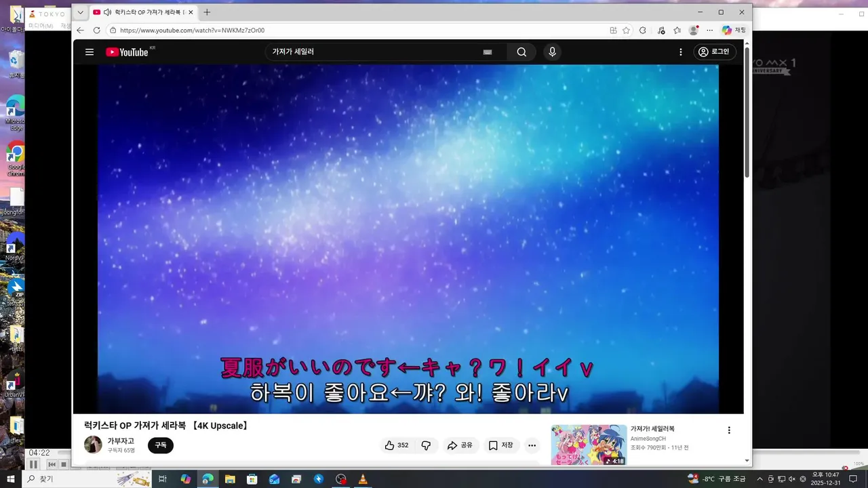Click the 공유 share button
This screenshot has width=868, height=488.
(460, 445)
